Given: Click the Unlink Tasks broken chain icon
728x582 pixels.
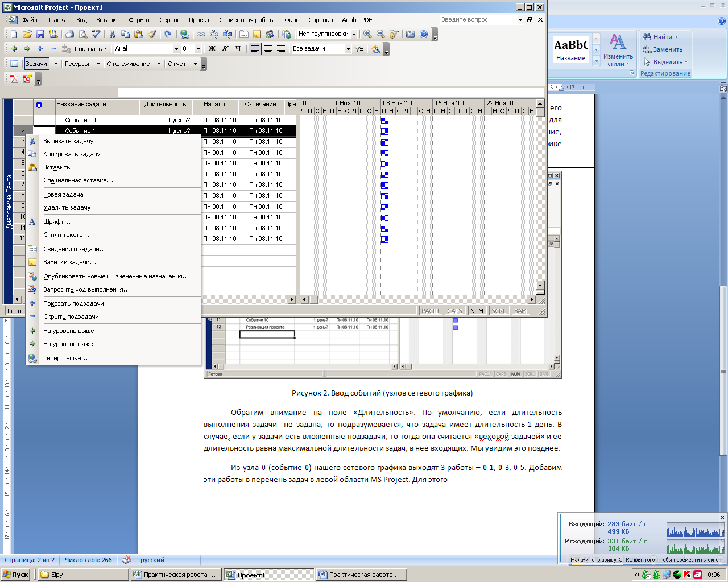Looking at the screenshot, I should [214, 34].
